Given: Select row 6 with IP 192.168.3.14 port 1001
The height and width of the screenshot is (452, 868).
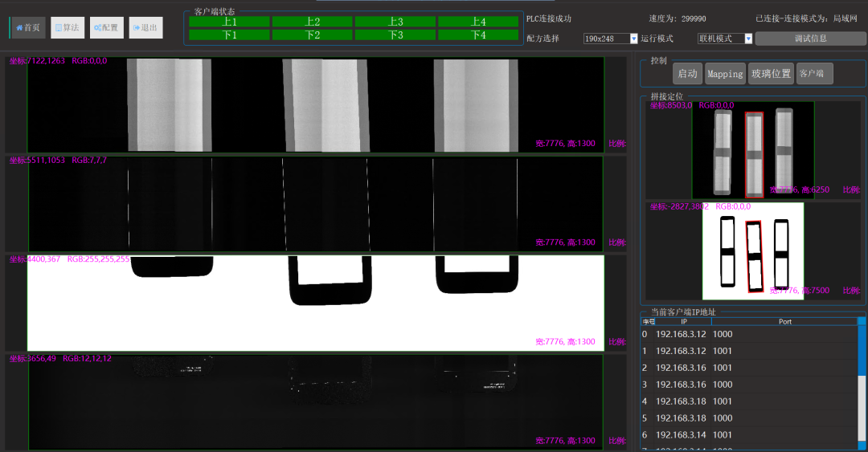Looking at the screenshot, I should (749, 435).
